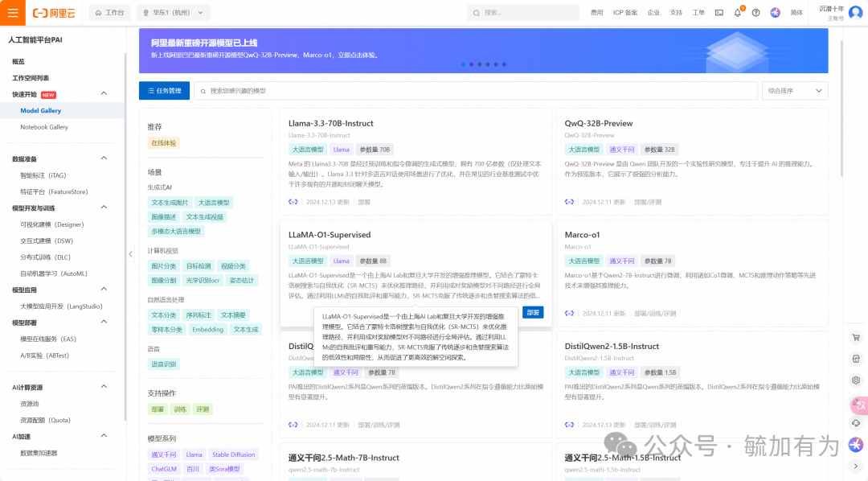The image size is (868, 481).
Task: Toggle the 目标检测 filter tag
Action: coord(199,266)
